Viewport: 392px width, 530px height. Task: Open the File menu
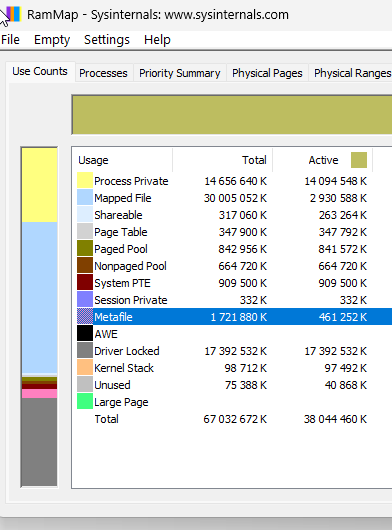click(10, 40)
